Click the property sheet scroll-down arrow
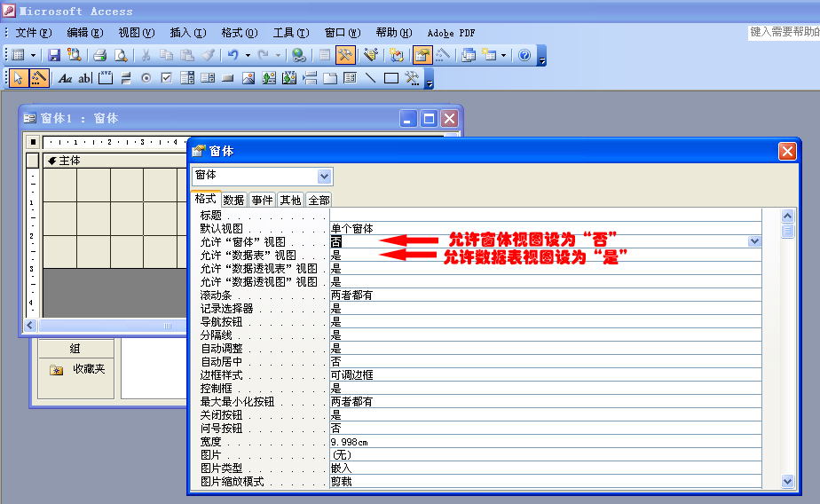The height and width of the screenshot is (504, 820). [x=787, y=481]
